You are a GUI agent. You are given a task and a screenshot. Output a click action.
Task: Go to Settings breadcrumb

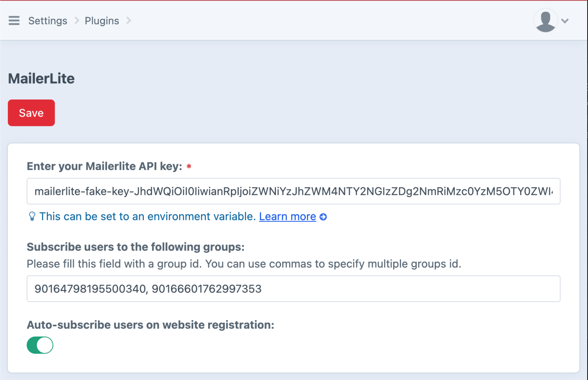point(48,21)
